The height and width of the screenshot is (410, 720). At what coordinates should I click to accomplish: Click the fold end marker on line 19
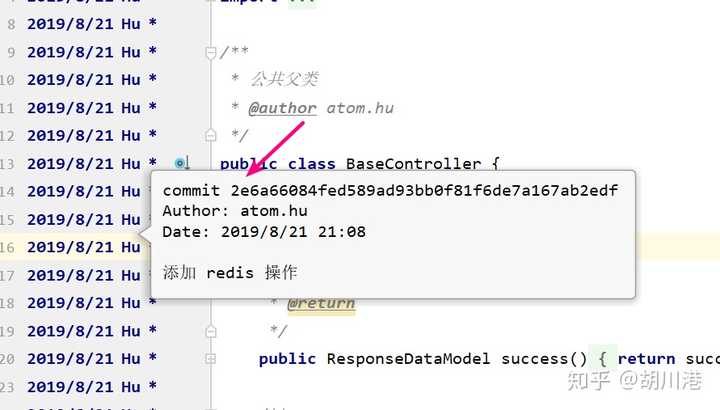coord(211,331)
